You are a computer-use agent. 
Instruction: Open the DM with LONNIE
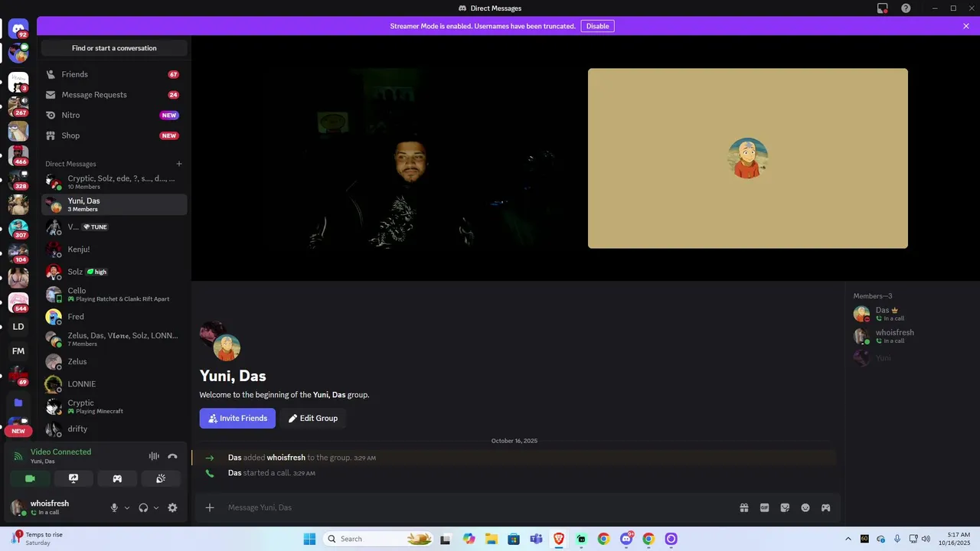click(x=114, y=384)
